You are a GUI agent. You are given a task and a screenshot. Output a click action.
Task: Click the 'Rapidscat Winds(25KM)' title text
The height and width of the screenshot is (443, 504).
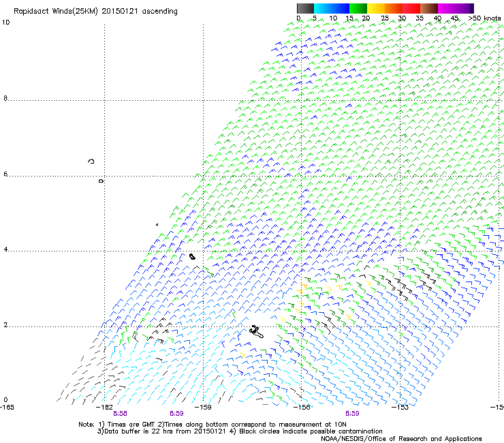[x=56, y=12]
